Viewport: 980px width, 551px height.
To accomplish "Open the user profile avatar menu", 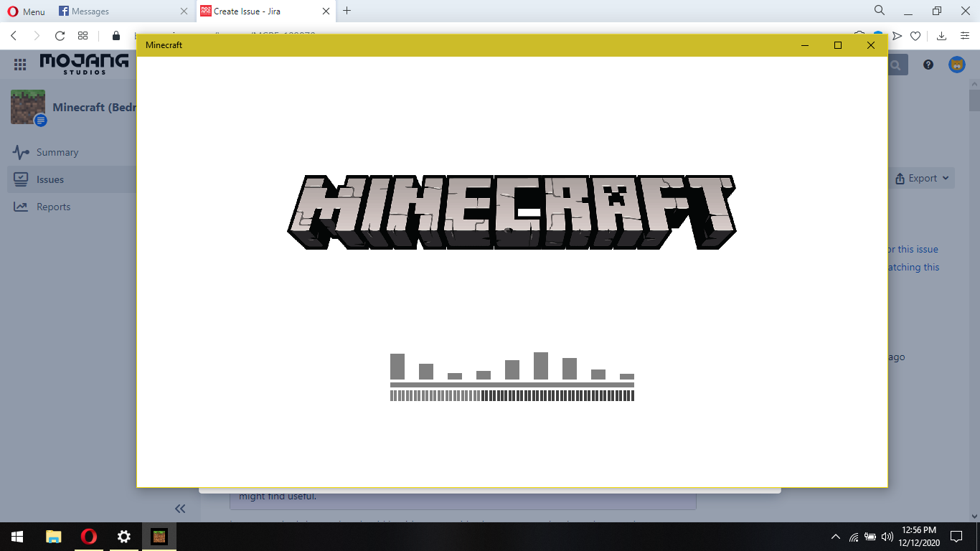I will (957, 65).
